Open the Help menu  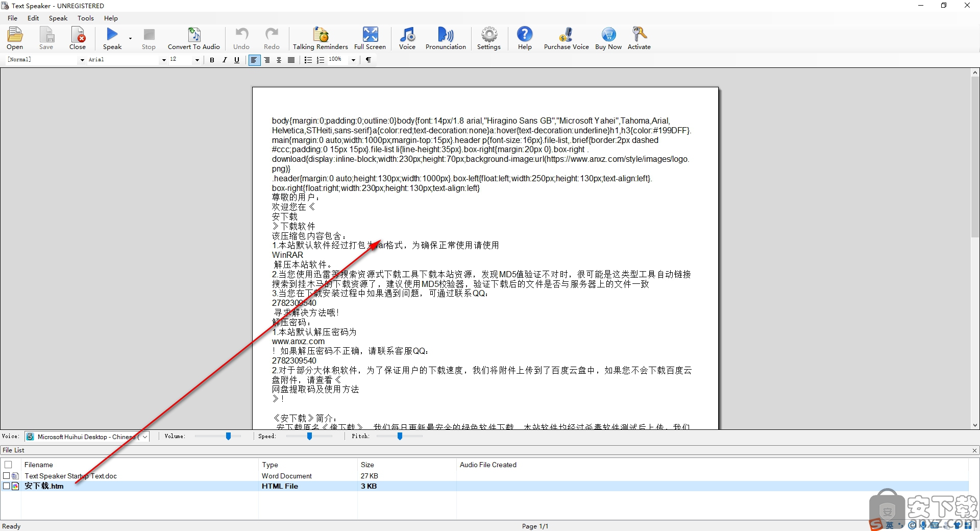[x=111, y=18]
